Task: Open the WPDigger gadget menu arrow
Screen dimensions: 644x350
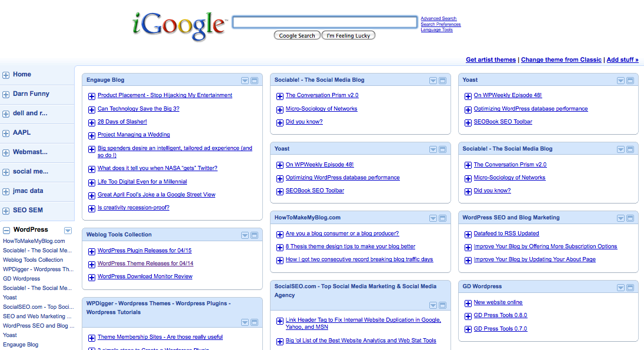Action: [x=245, y=322]
